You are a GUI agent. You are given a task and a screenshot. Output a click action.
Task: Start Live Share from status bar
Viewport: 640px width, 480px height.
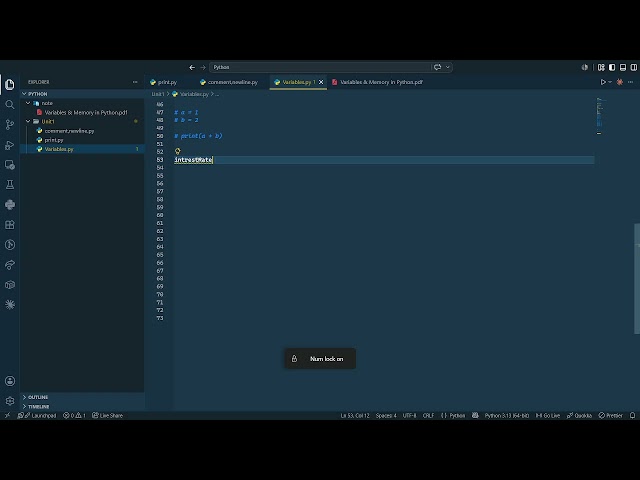click(107, 416)
